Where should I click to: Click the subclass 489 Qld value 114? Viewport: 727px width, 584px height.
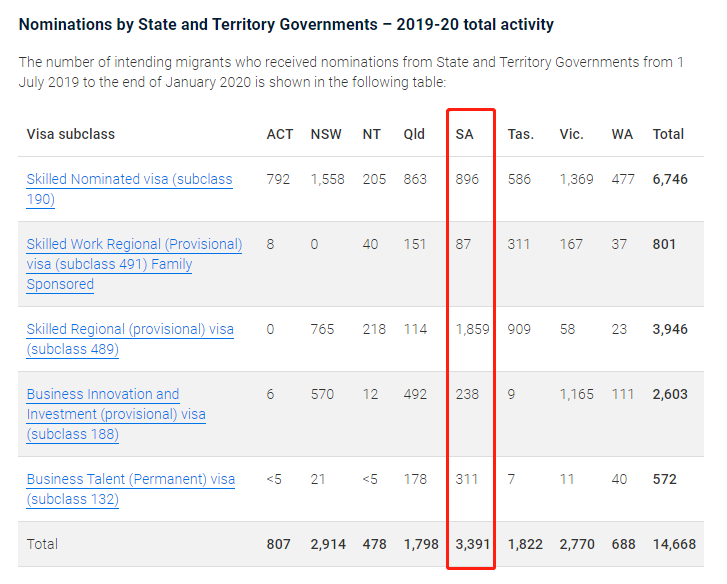pos(415,329)
